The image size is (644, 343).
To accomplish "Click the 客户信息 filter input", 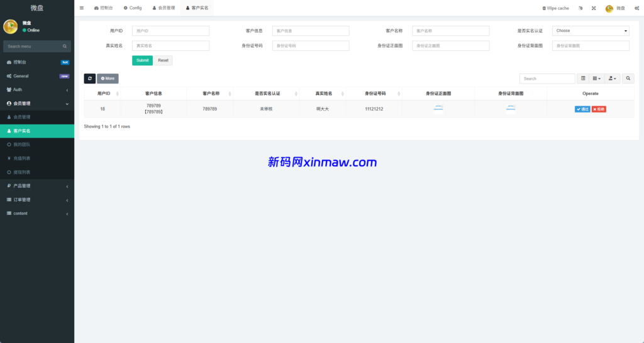I will pos(311,31).
